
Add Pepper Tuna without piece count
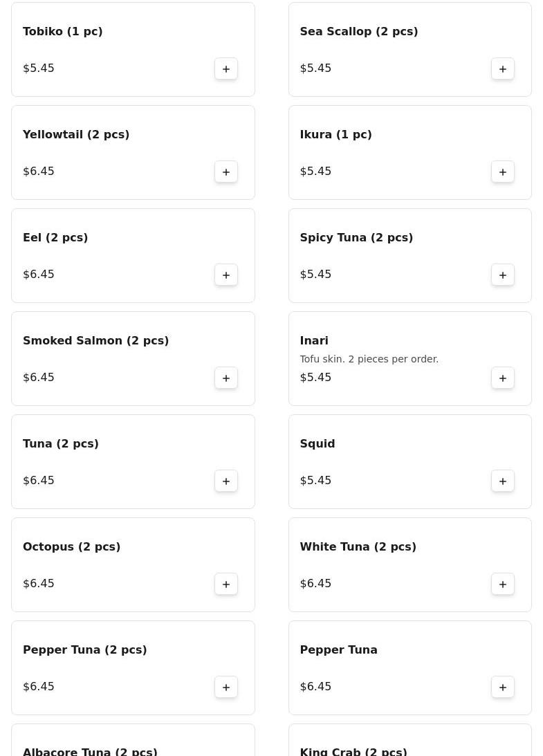[503, 687]
